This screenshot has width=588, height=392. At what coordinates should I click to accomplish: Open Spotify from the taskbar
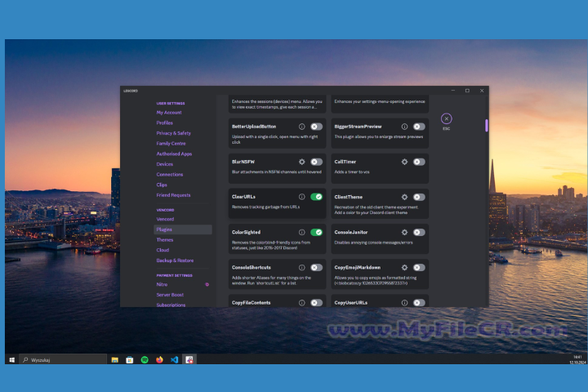point(145,359)
